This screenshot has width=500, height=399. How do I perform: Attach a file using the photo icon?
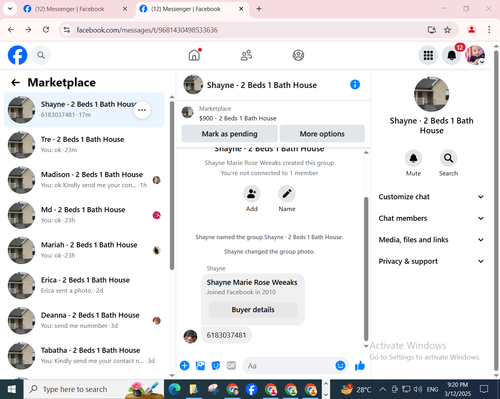click(x=200, y=366)
